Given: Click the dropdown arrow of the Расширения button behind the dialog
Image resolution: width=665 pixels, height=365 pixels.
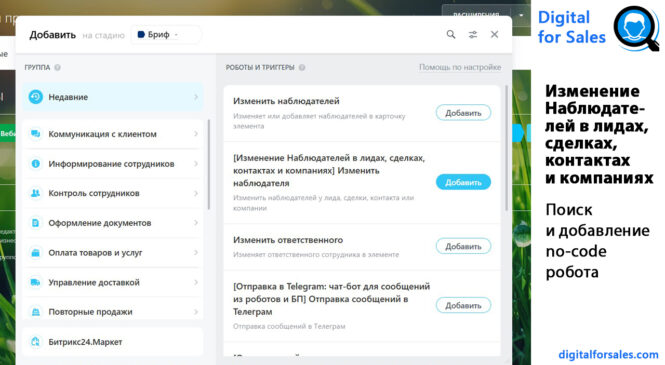Looking at the screenshot, I should tap(521, 15).
